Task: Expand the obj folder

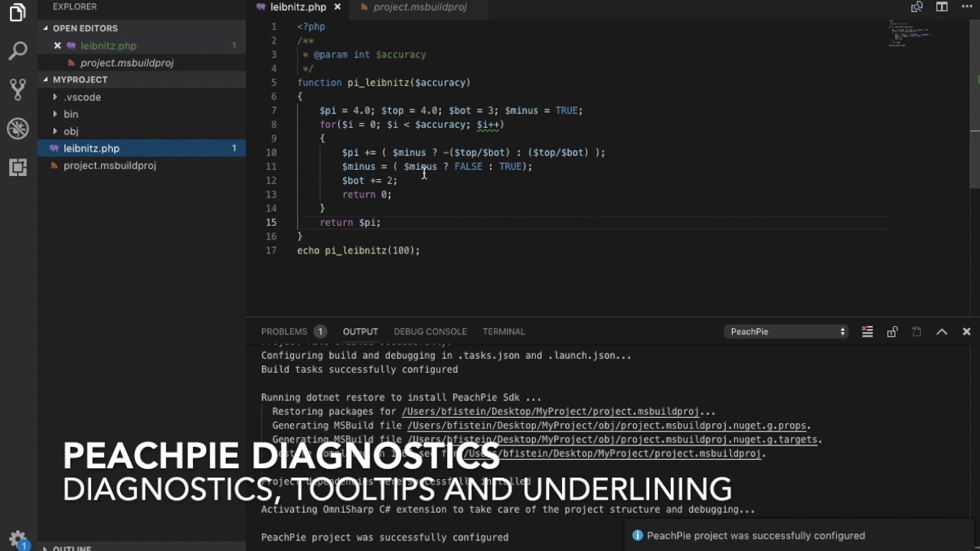Action: (70, 131)
